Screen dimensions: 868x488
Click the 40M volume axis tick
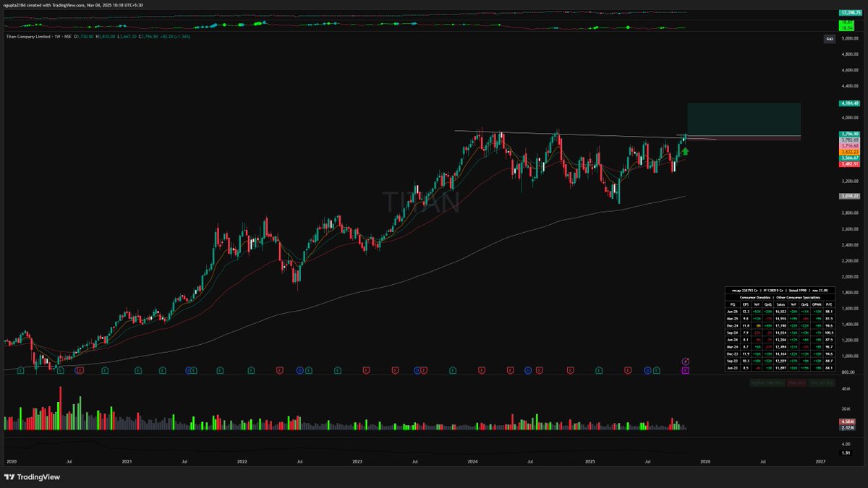(x=846, y=390)
